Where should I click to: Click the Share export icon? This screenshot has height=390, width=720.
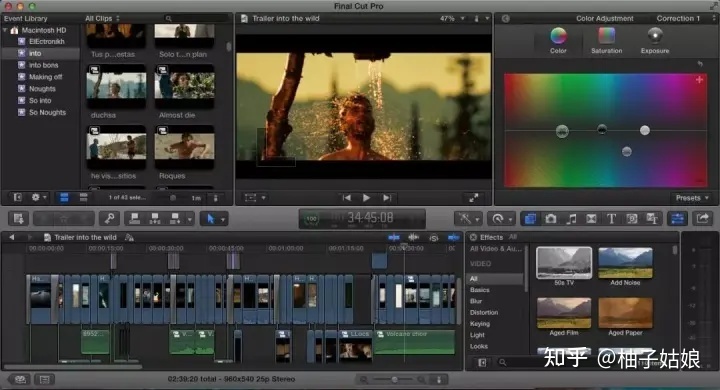(x=702, y=219)
